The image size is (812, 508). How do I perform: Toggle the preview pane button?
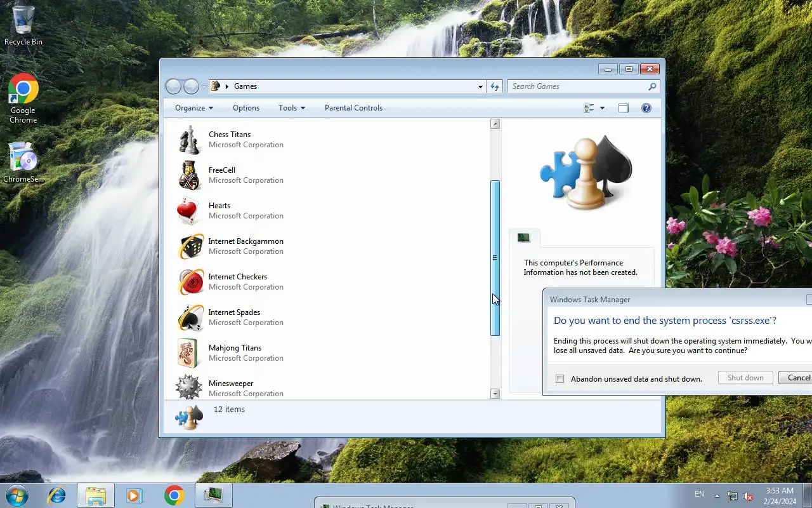click(x=624, y=108)
